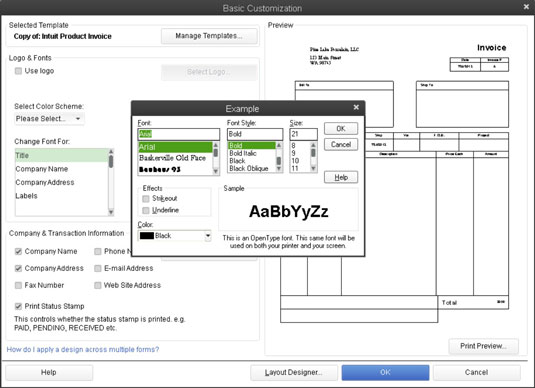The image size is (535, 388).
Task: Select font size 11
Action: pyautogui.click(x=300, y=168)
